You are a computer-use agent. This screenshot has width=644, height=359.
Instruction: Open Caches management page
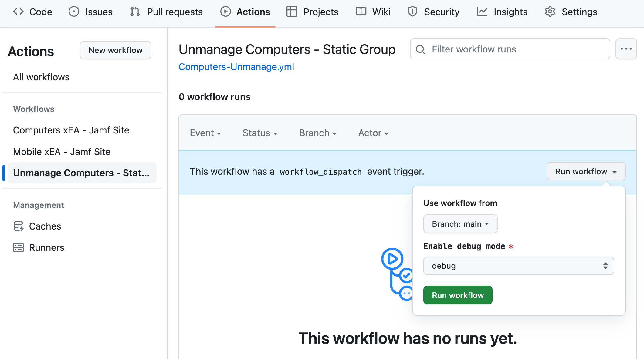[x=45, y=226]
